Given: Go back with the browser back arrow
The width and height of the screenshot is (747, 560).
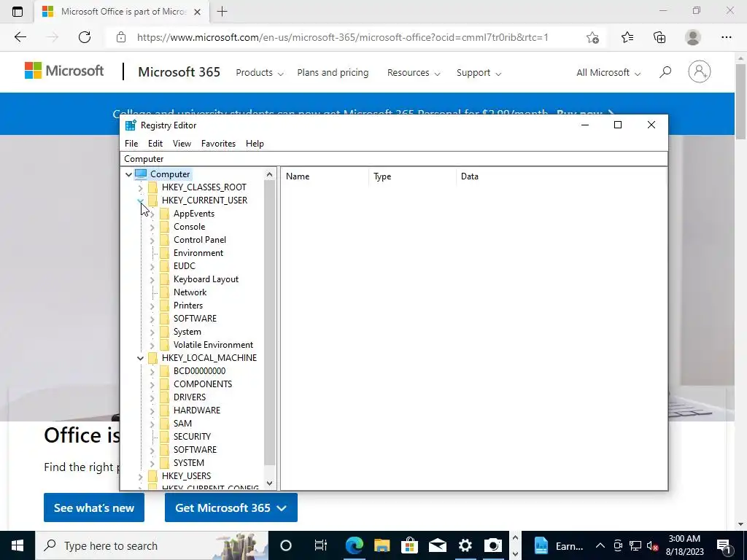Looking at the screenshot, I should point(20,37).
